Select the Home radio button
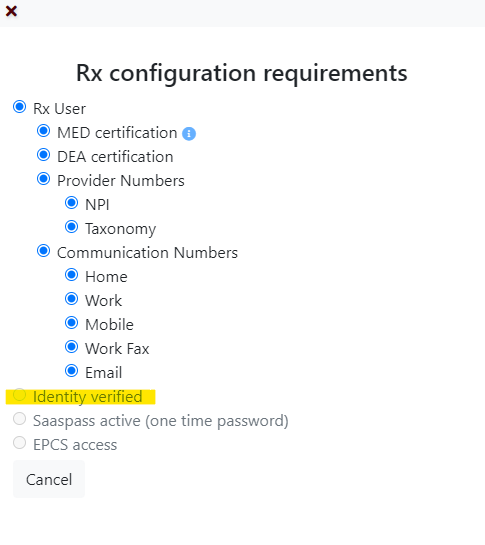Image resolution: width=485 pixels, height=545 pixels. (x=72, y=275)
